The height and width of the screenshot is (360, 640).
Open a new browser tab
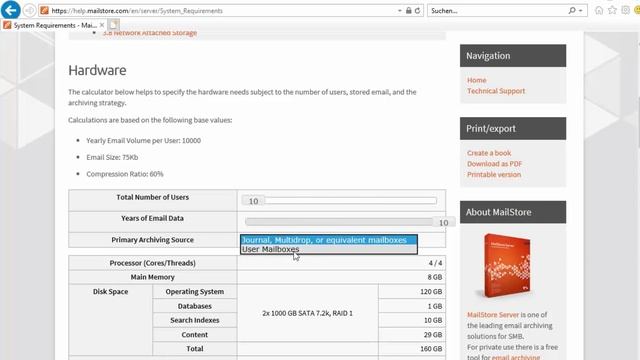click(x=113, y=25)
